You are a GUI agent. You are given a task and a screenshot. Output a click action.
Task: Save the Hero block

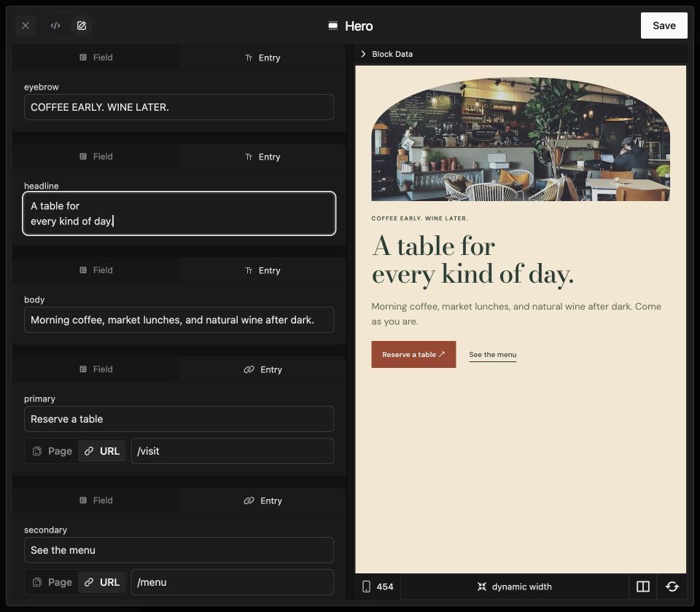tap(664, 25)
